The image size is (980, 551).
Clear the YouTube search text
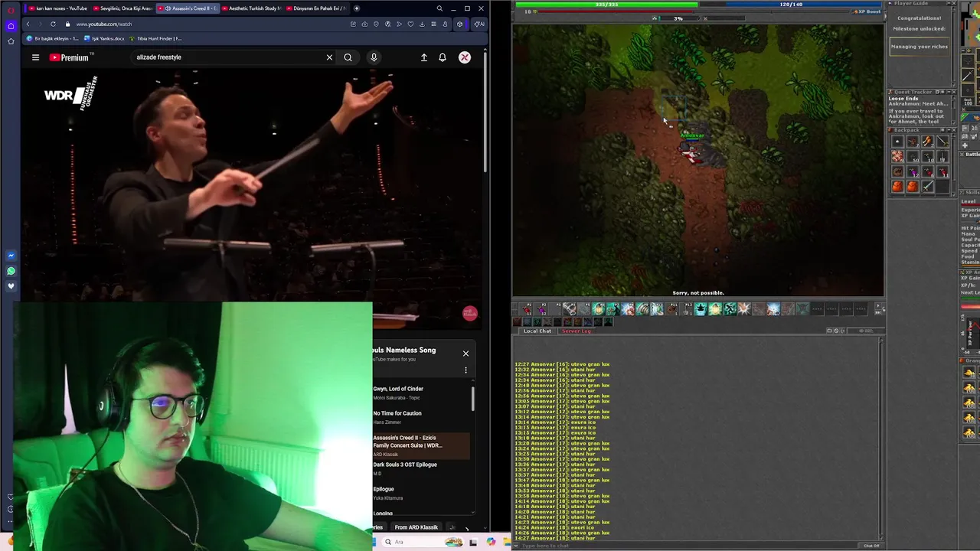pos(329,57)
